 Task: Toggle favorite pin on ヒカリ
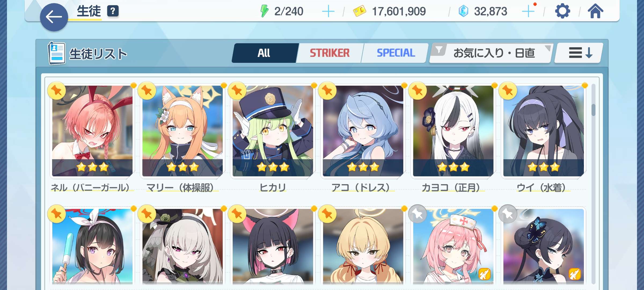pos(237,90)
